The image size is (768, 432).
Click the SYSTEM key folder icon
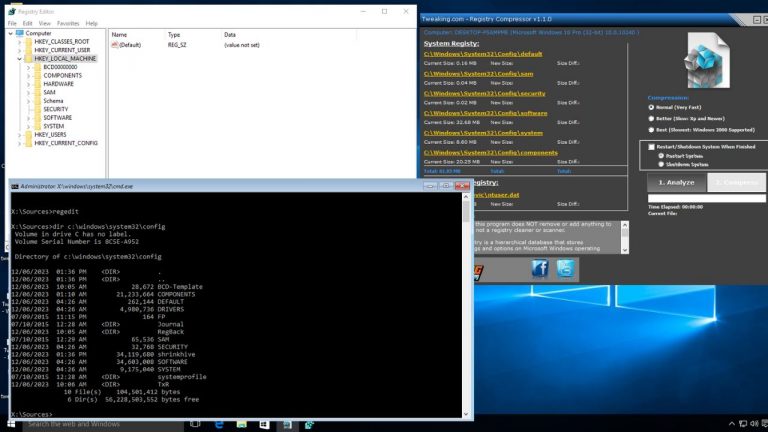point(37,126)
